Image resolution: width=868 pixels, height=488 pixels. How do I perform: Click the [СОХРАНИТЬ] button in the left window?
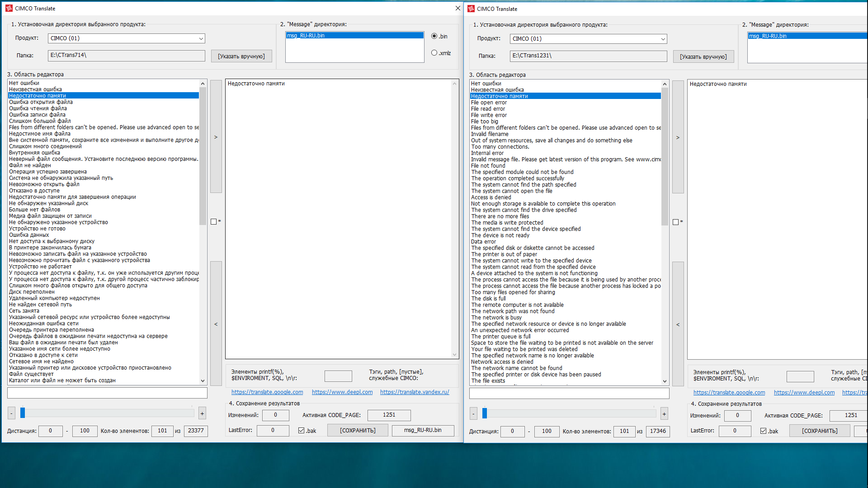pos(358,431)
